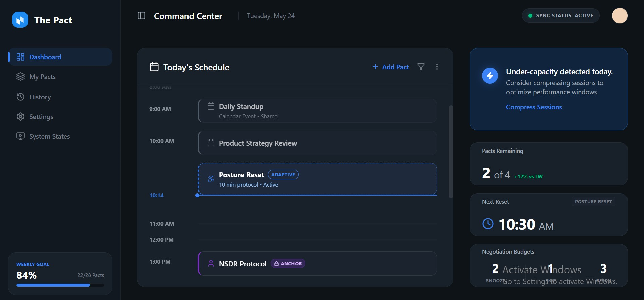This screenshot has height=300, width=644.
Task: Click the 1:00 PM time label
Action: tap(160, 262)
